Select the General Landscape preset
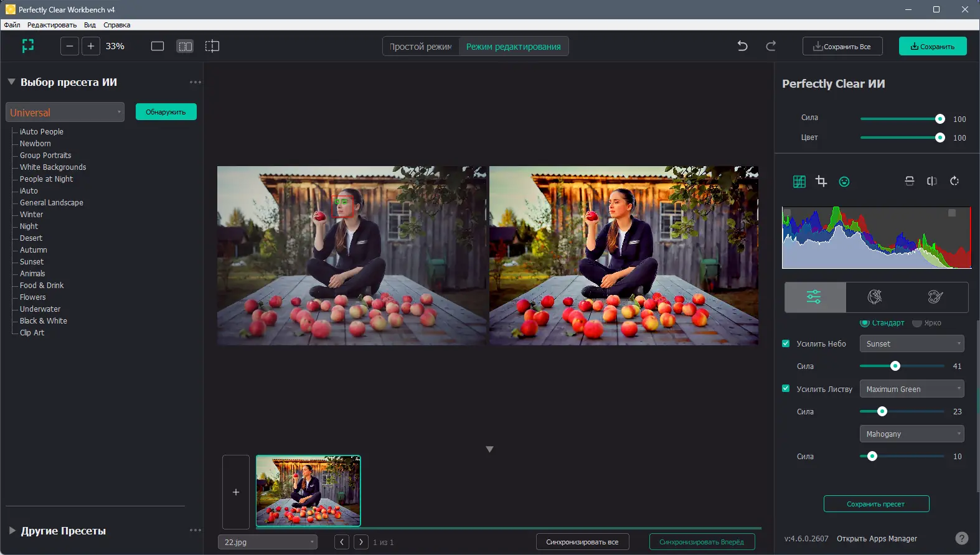 point(52,203)
